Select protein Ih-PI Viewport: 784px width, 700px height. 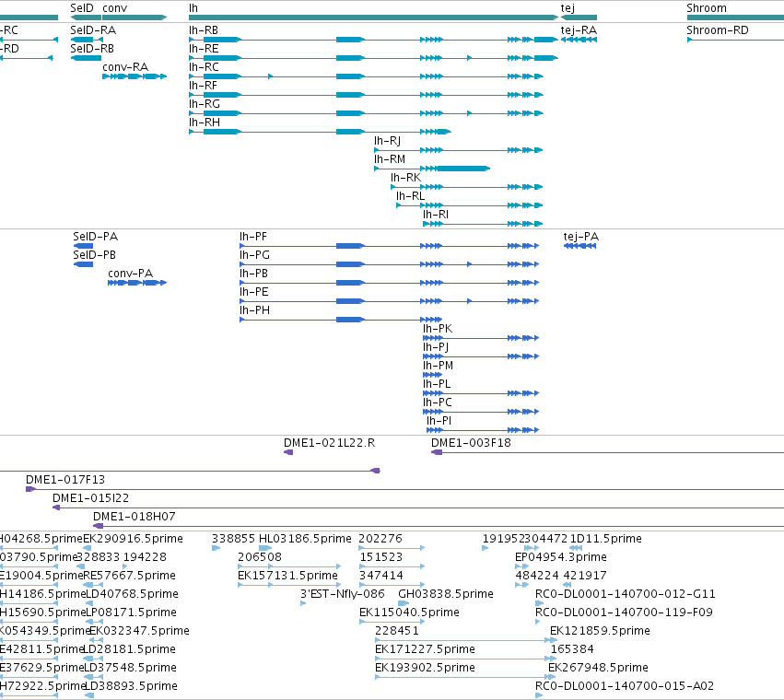tap(483, 430)
